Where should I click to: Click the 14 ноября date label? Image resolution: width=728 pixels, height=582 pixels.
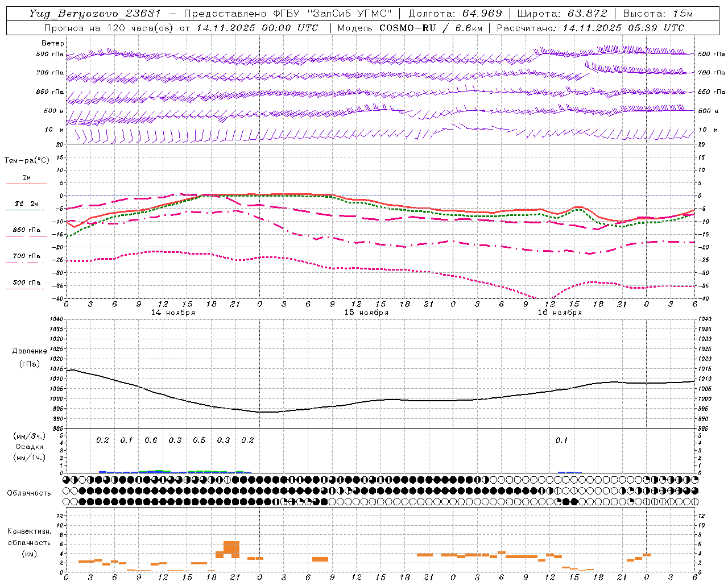tap(173, 313)
